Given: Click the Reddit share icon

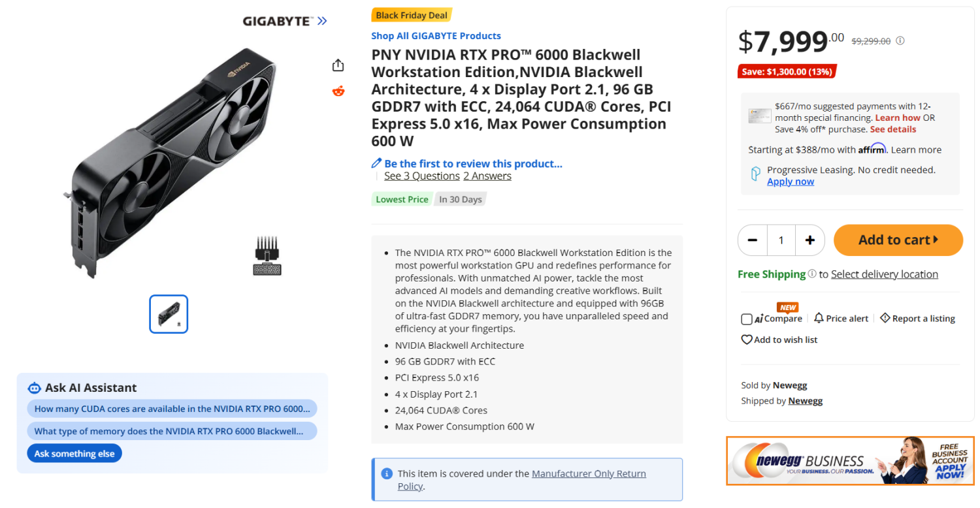Looking at the screenshot, I should coord(338,91).
